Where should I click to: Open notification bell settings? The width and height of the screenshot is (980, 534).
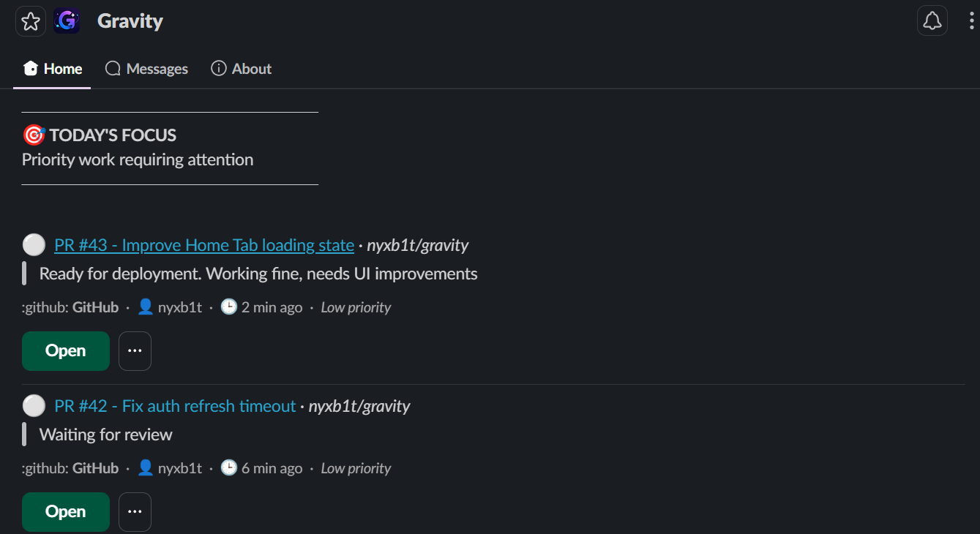(x=932, y=21)
